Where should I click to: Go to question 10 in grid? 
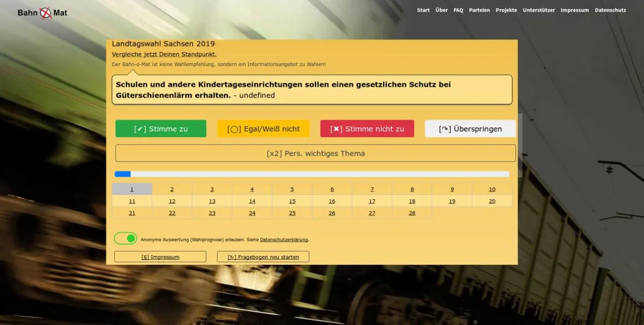point(492,190)
